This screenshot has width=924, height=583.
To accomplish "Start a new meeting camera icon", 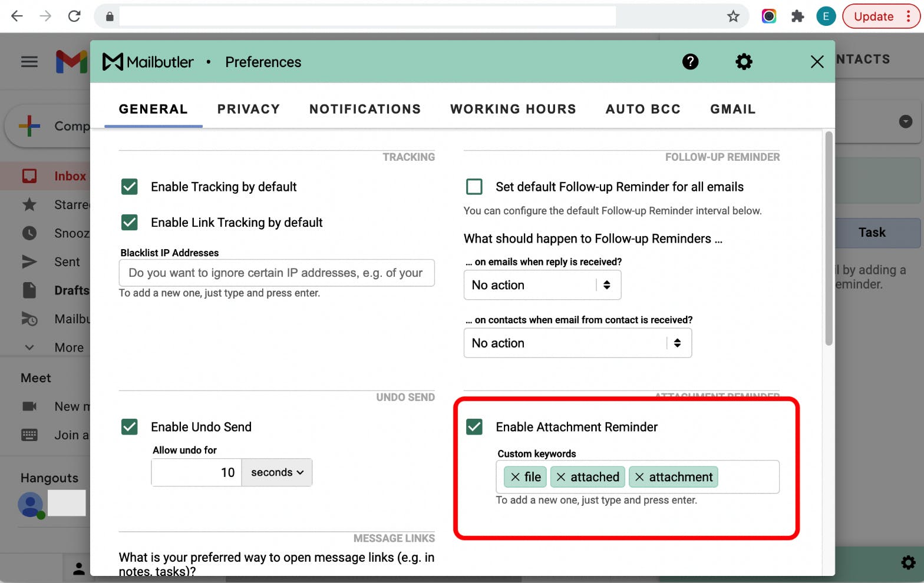I will click(x=29, y=406).
